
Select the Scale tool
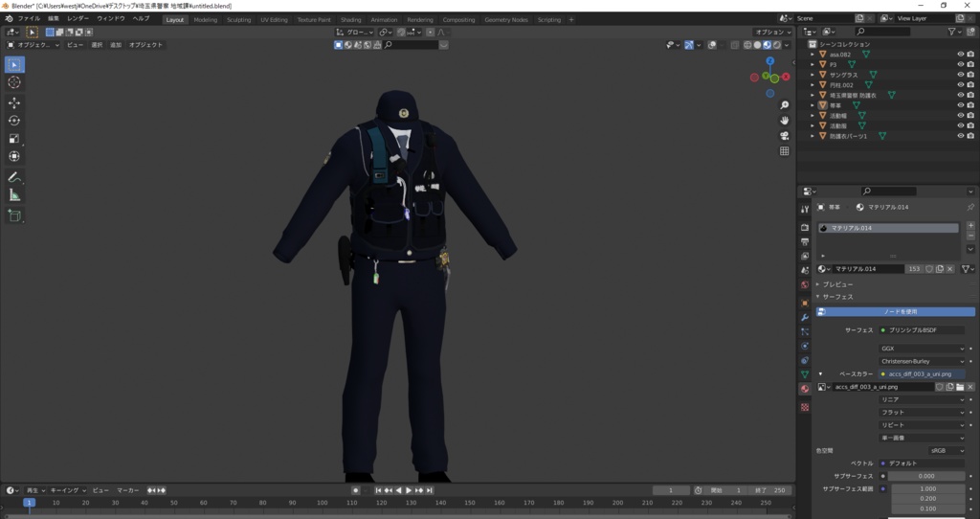[14, 139]
